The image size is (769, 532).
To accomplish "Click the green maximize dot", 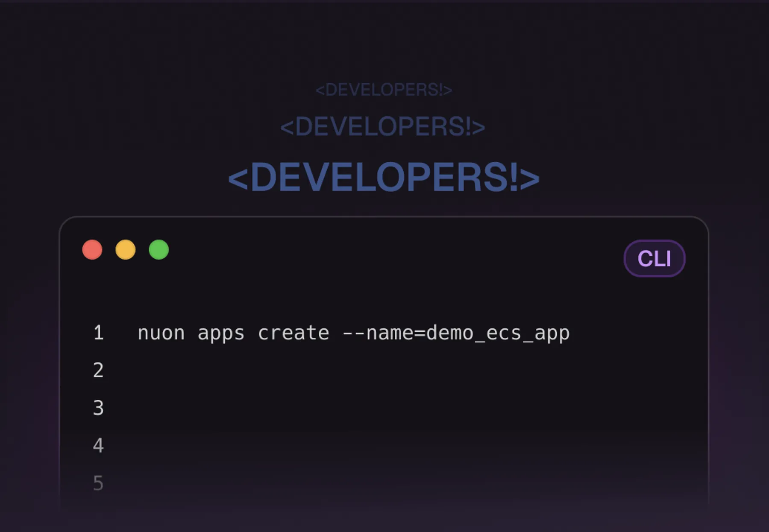I will 159,250.
